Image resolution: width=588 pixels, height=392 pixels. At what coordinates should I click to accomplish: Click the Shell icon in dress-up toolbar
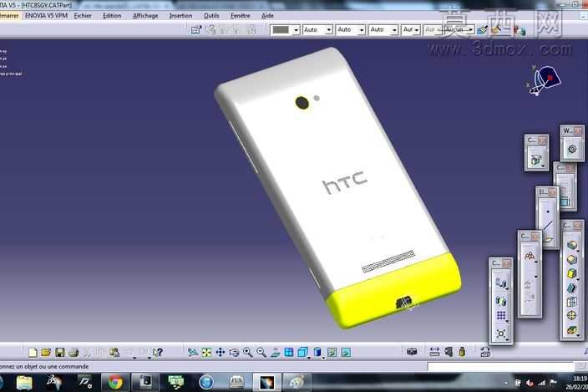pyautogui.click(x=572, y=288)
